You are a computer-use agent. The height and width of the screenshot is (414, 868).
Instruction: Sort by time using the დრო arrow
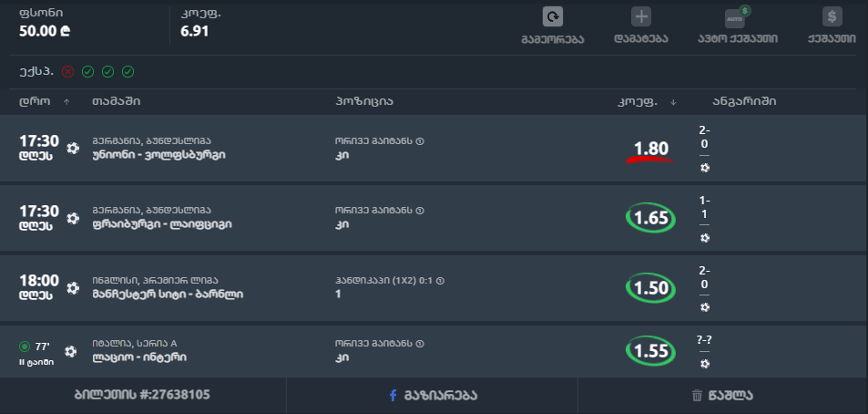[x=66, y=101]
